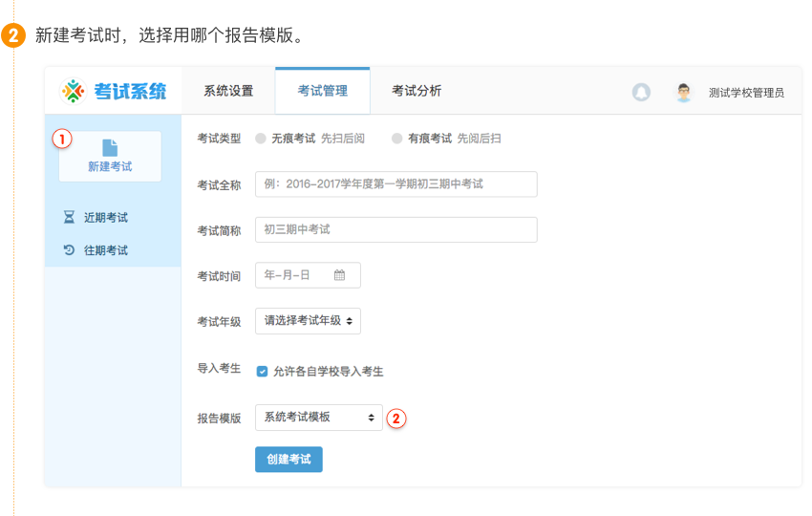
Task: Uncheck 允许各自学校导入考生 checkbox
Action: (262, 372)
